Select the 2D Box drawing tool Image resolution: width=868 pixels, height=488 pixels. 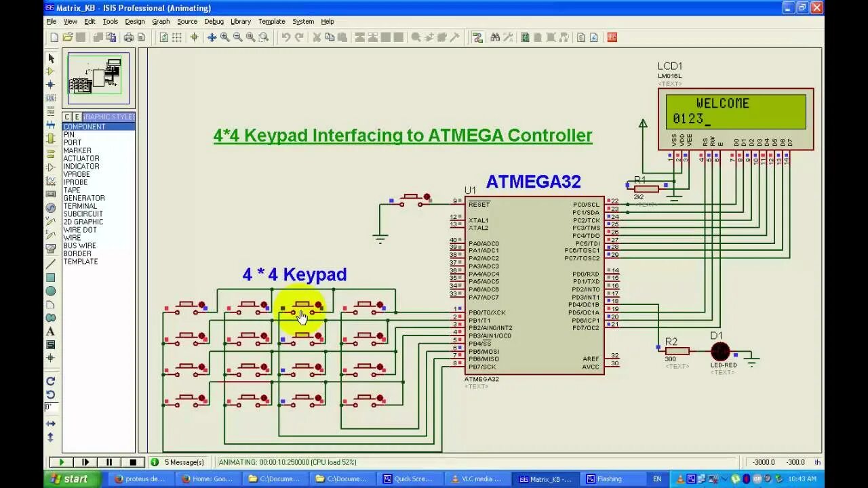51,277
